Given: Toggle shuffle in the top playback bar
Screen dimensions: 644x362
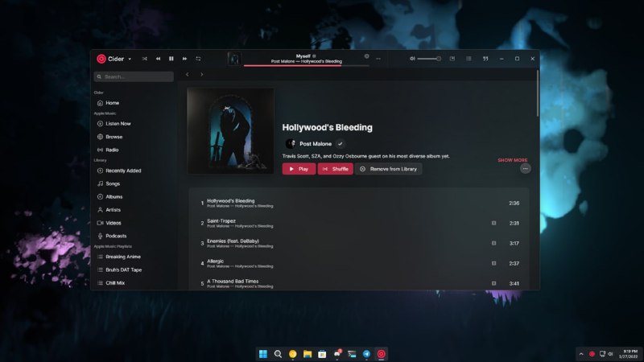Looking at the screenshot, I should (x=145, y=59).
